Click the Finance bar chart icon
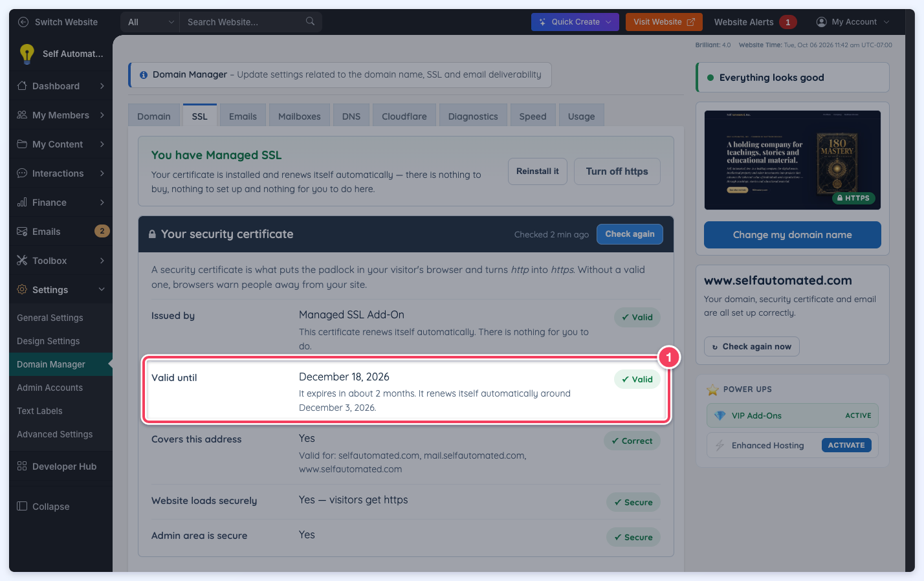Image resolution: width=924 pixels, height=581 pixels. 22,203
